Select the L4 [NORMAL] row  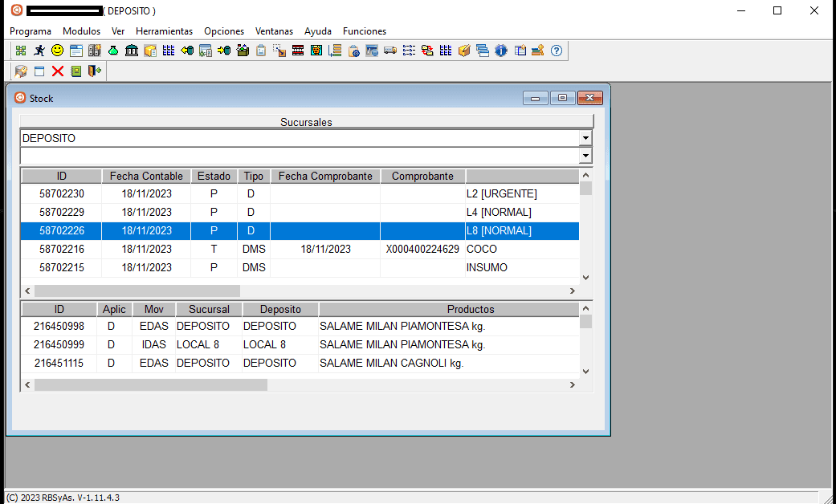click(300, 212)
